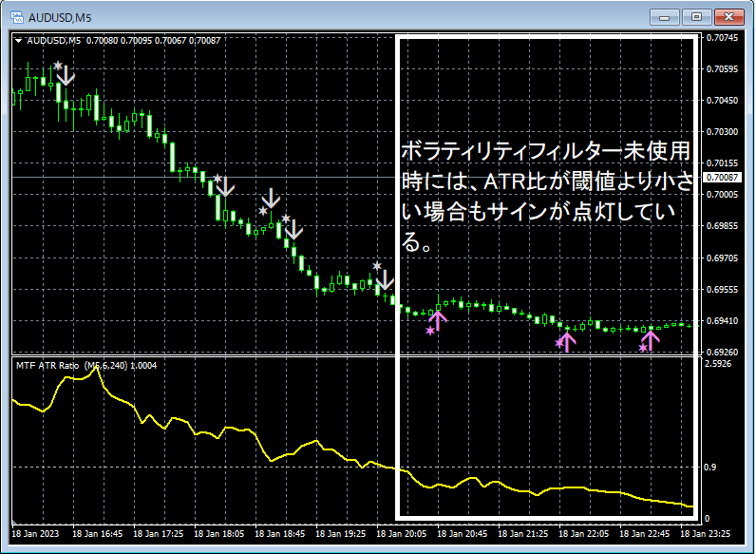The image size is (756, 554).
Task: Click the 18 Jan 2023 time axis label
Action: click(35, 534)
